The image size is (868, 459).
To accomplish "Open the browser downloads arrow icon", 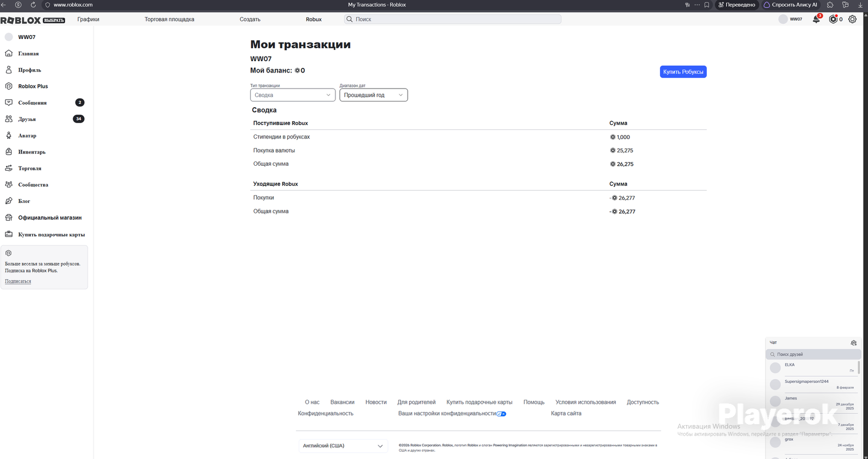I will (x=861, y=5).
